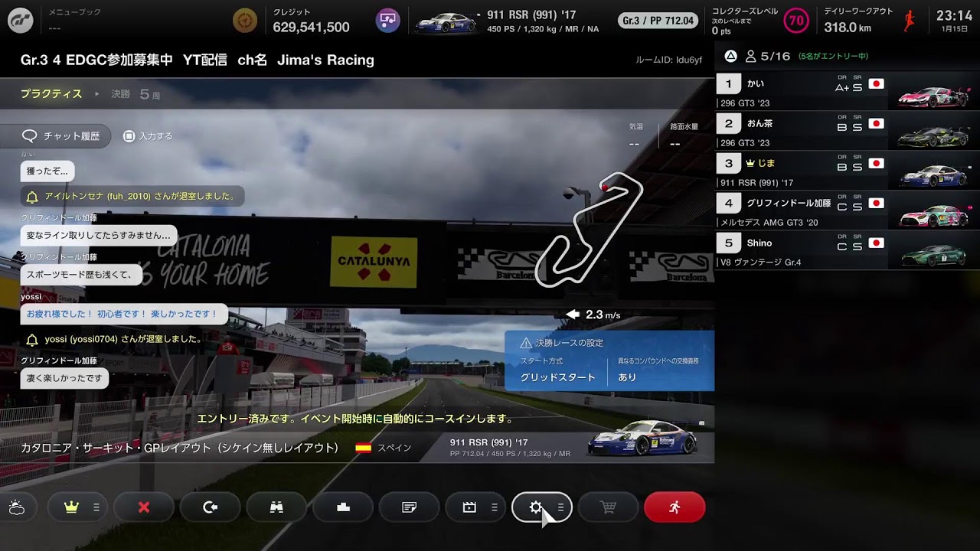Open spectate mode with binoculars button
The height and width of the screenshot is (551, 980).
click(x=276, y=507)
